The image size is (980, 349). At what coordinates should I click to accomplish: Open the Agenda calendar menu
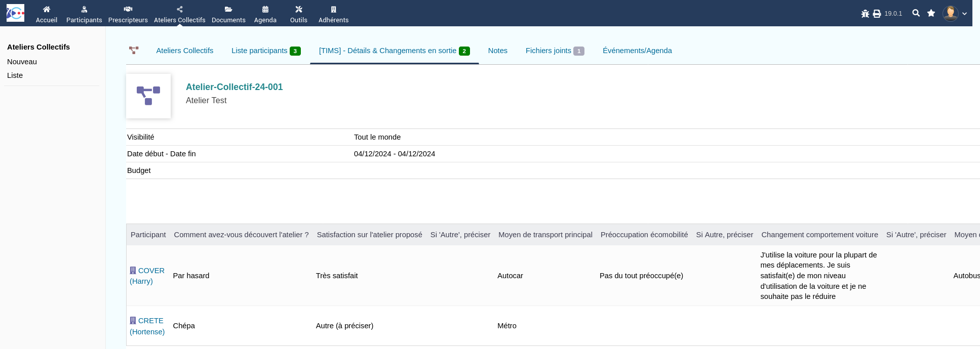[x=265, y=14]
